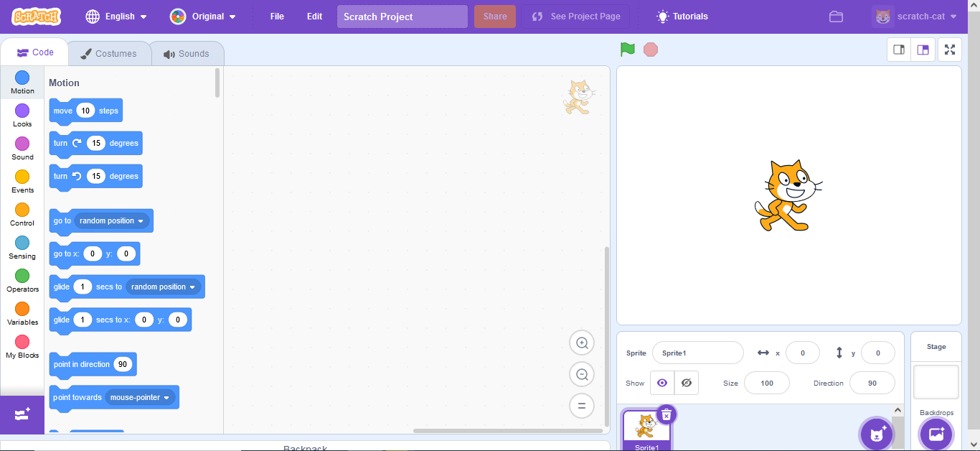This screenshot has height=451, width=980.
Task: Zoom in the code workspace
Action: 582,343
